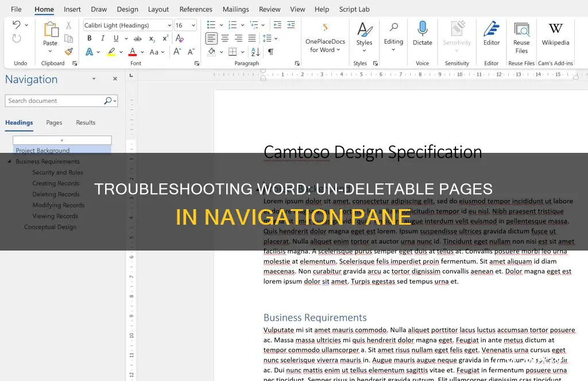The height and width of the screenshot is (381, 588).
Task: Switch to the References tab
Action: coord(196,9)
